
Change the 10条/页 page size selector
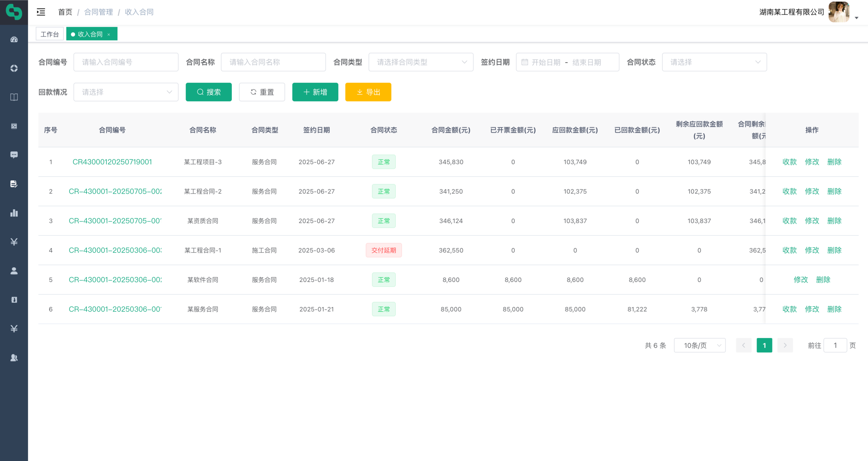699,345
